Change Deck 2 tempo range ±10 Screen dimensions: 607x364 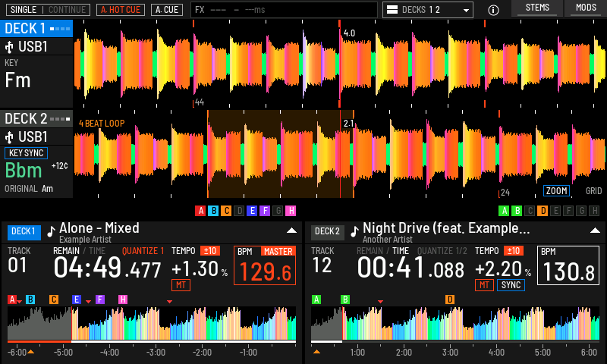coord(514,251)
